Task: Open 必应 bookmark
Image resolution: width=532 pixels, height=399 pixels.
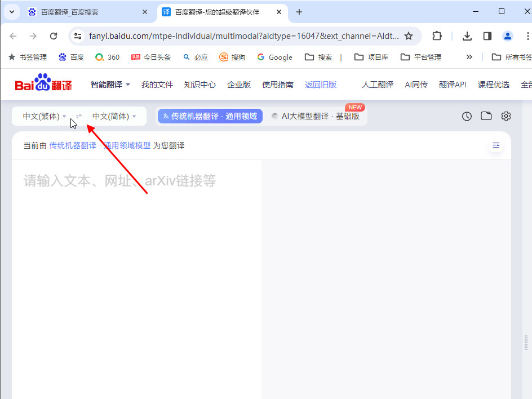Action: (x=196, y=57)
